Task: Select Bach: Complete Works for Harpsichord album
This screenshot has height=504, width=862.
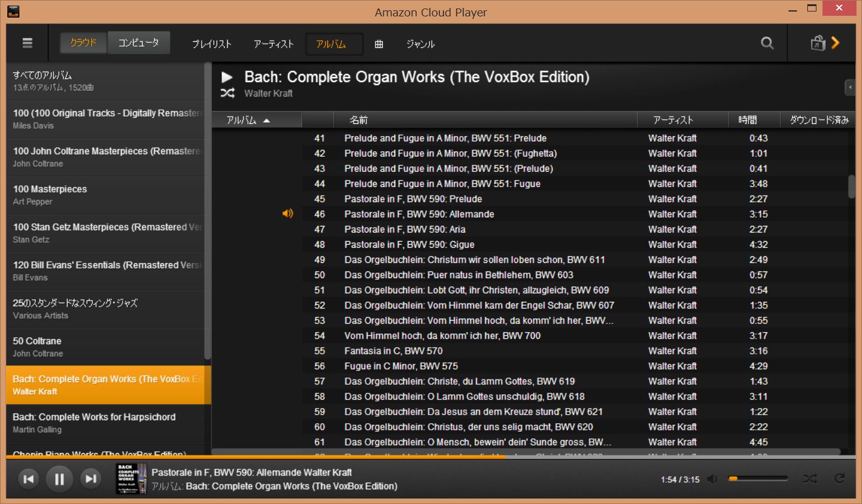Action: [x=105, y=423]
